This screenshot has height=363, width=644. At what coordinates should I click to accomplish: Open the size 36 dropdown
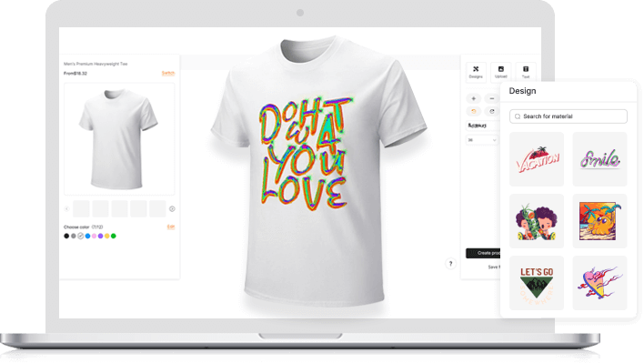tap(482, 140)
